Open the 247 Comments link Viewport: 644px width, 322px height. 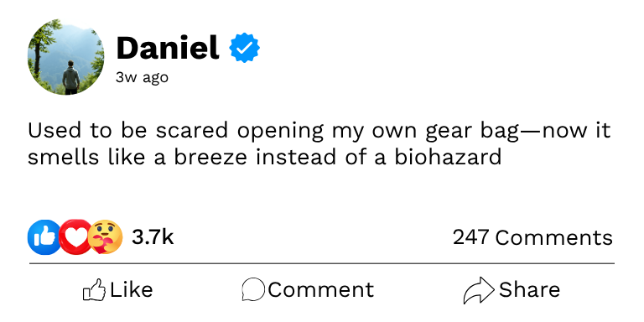pos(532,237)
